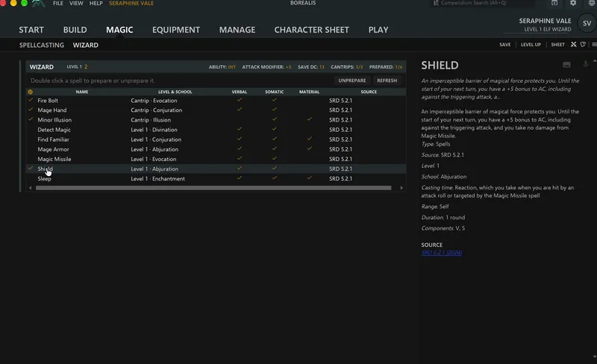Open the HELP menu
The width and height of the screenshot is (597, 364).
[x=96, y=3]
